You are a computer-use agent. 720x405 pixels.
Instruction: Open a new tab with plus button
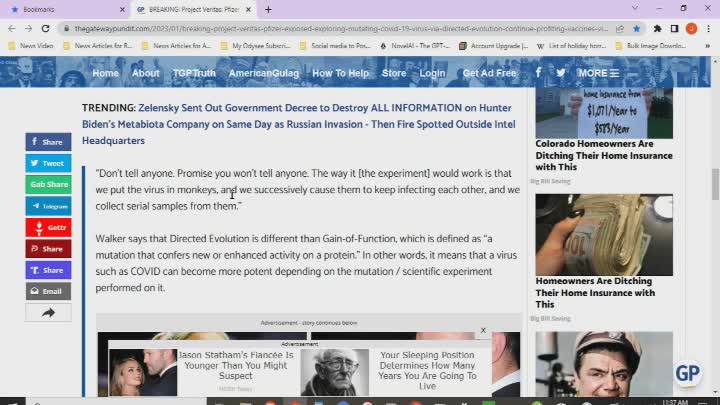(x=268, y=9)
